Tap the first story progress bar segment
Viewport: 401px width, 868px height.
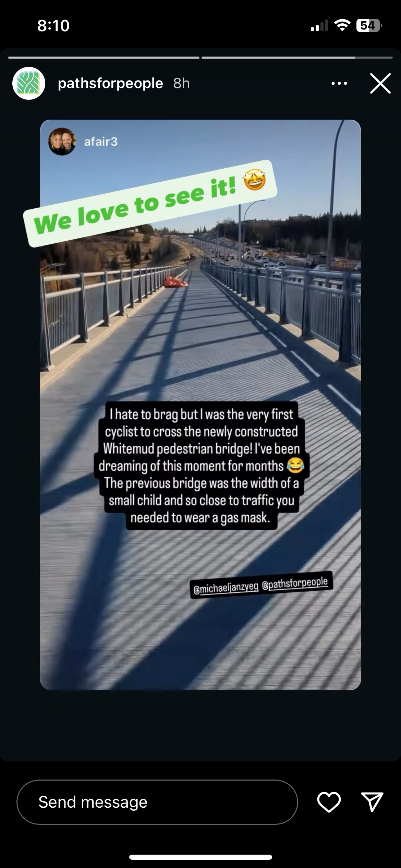coord(104,58)
